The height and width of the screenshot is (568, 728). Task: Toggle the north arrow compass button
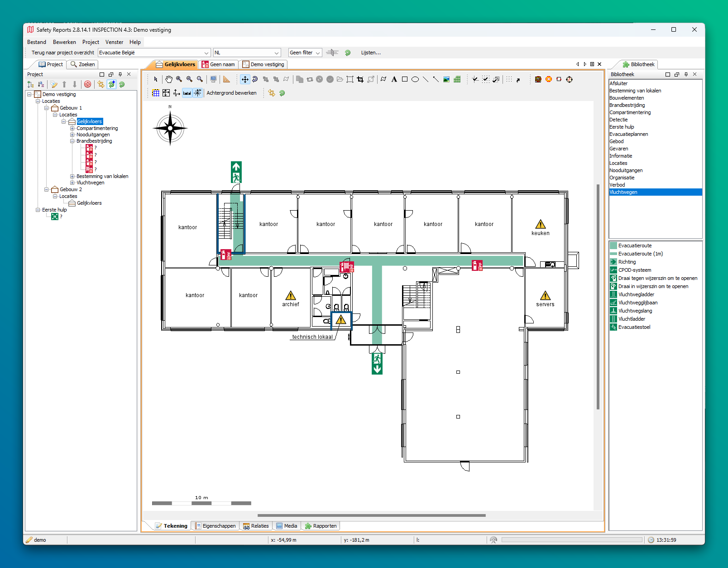[x=198, y=93]
